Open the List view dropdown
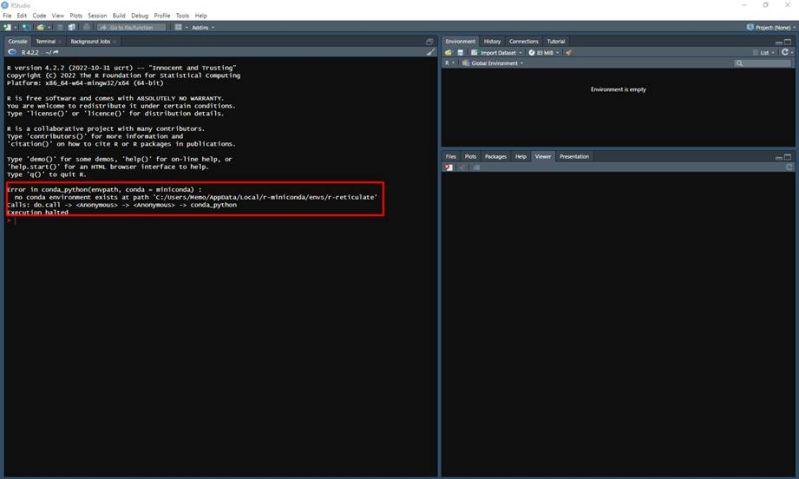Viewport: 799px width, 479px height. tap(764, 52)
